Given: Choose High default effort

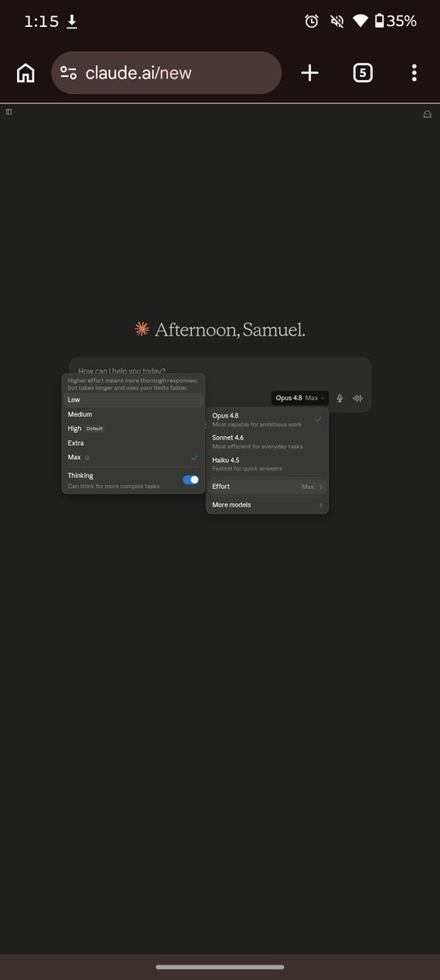Looking at the screenshot, I should 133,429.
